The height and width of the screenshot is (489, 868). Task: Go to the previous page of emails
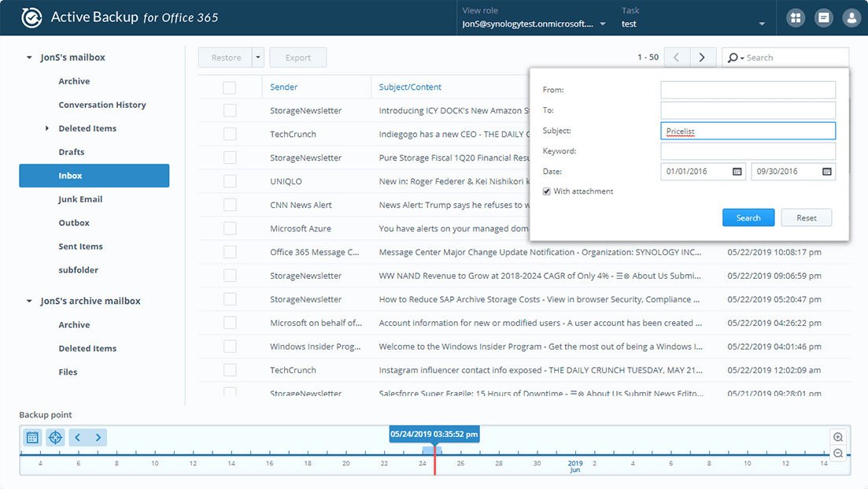tap(677, 57)
